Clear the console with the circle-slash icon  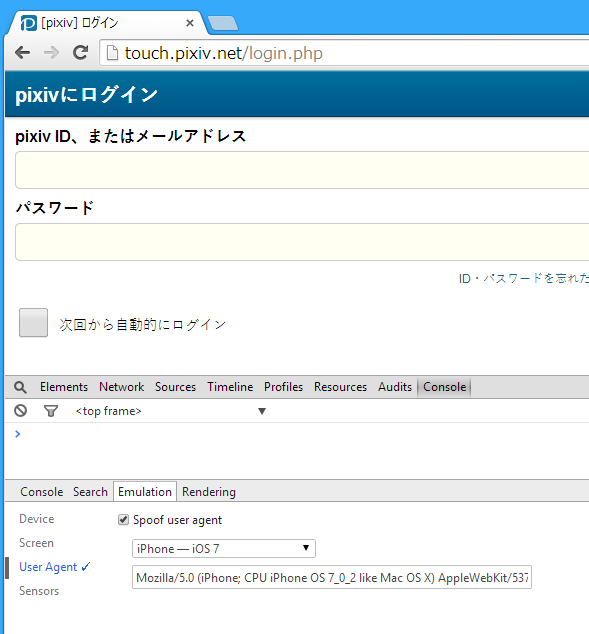[21, 411]
